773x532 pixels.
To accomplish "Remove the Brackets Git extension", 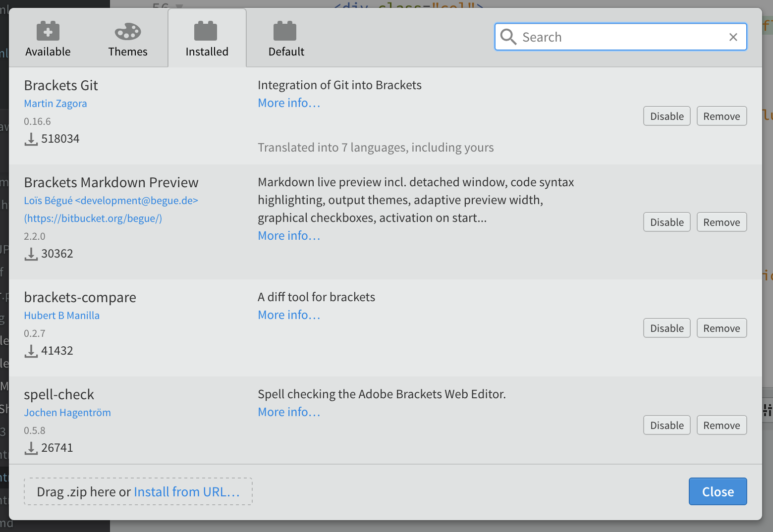I will [721, 116].
